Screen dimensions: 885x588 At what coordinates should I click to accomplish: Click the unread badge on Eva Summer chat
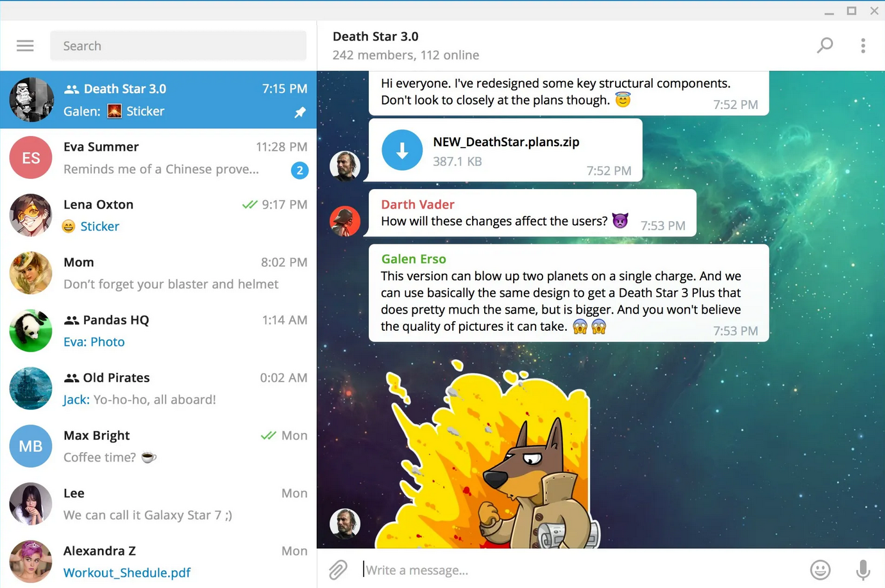299,171
